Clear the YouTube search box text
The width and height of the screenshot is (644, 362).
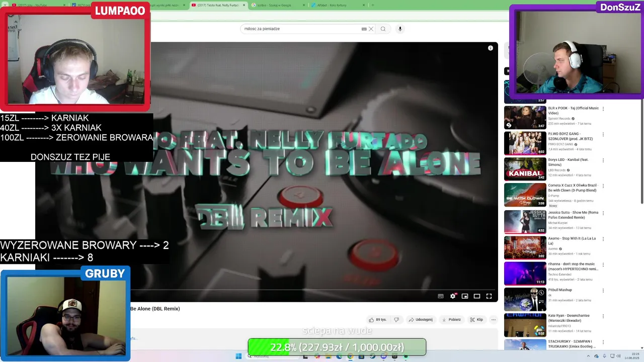(x=371, y=29)
